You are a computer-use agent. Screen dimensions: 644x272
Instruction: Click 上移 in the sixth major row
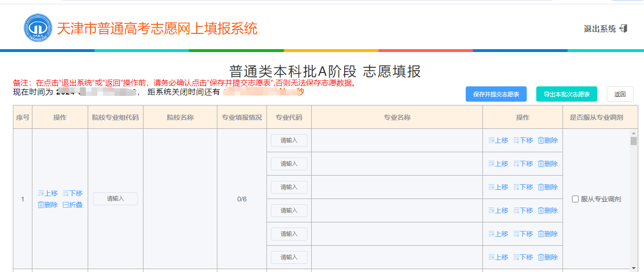click(x=498, y=257)
